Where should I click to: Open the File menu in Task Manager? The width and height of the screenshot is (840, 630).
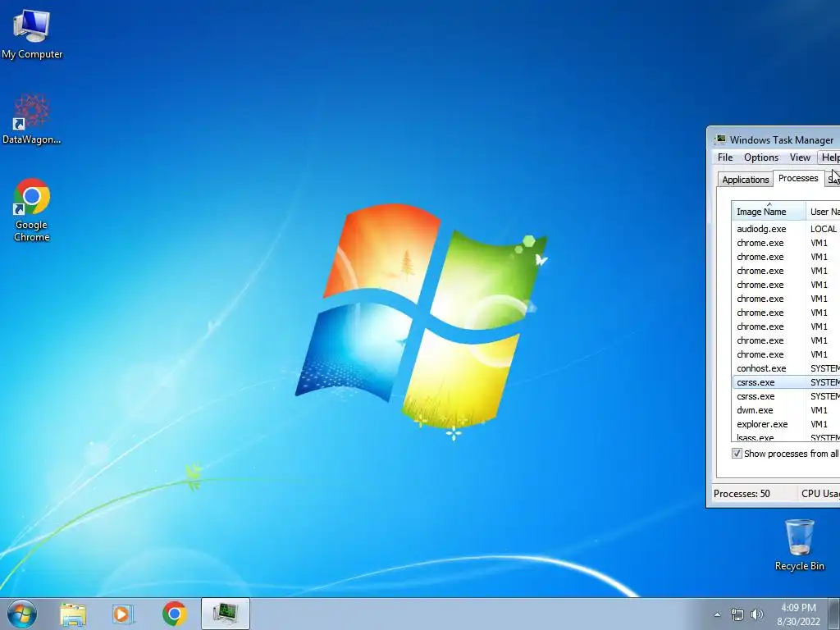(x=725, y=157)
